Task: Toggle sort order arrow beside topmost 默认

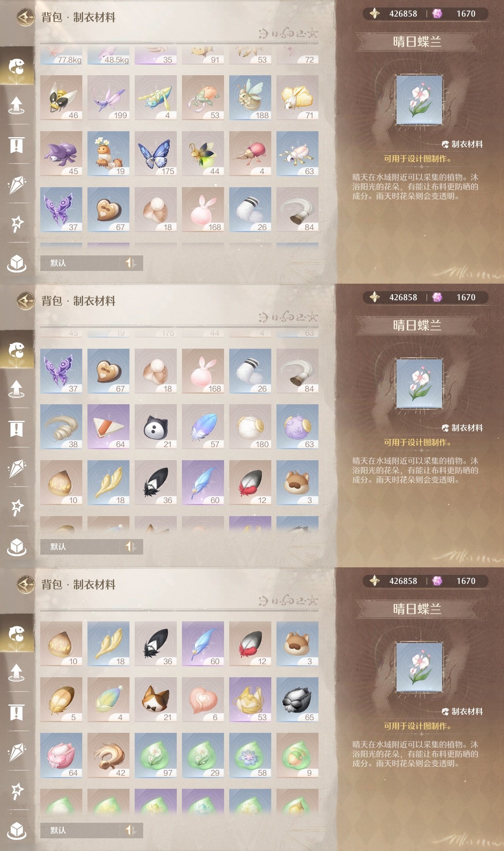Action: [131, 263]
